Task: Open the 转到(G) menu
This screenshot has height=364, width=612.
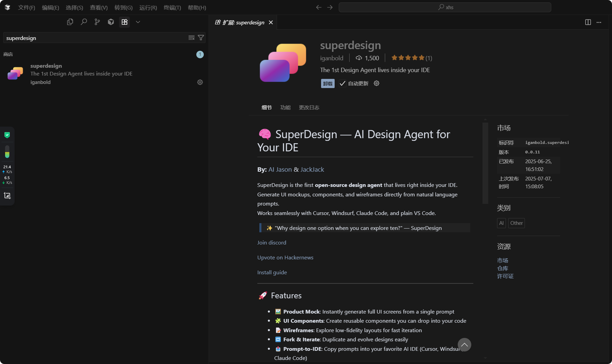Action: tap(123, 7)
